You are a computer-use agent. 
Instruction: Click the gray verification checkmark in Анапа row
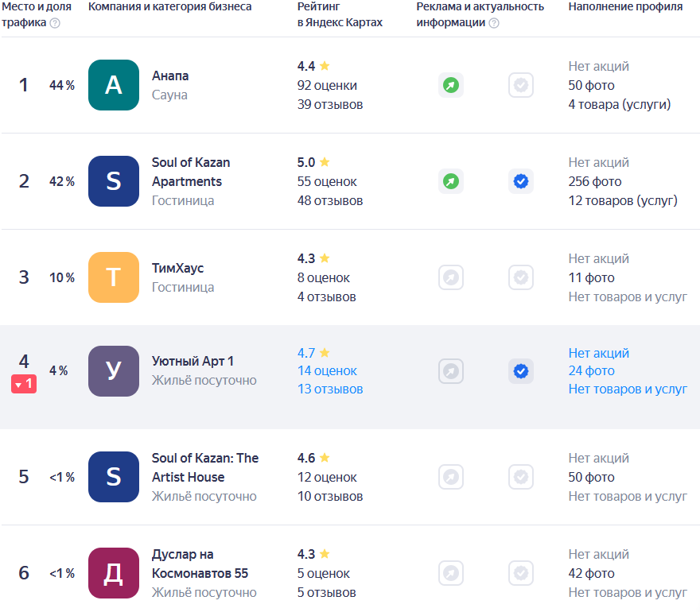pyautogui.click(x=521, y=85)
